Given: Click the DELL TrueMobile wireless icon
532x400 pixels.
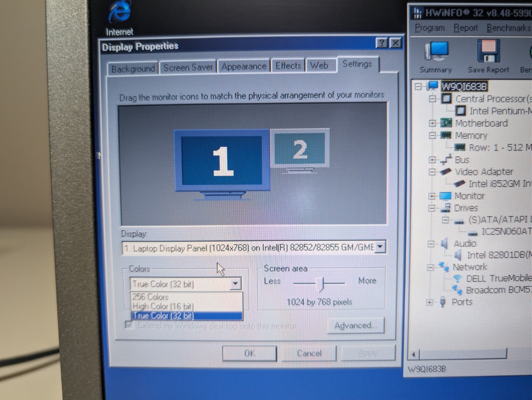Looking at the screenshot, I should click(x=458, y=278).
